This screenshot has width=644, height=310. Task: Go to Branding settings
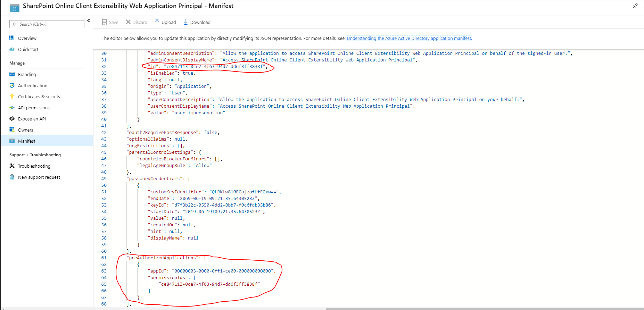[x=27, y=74]
